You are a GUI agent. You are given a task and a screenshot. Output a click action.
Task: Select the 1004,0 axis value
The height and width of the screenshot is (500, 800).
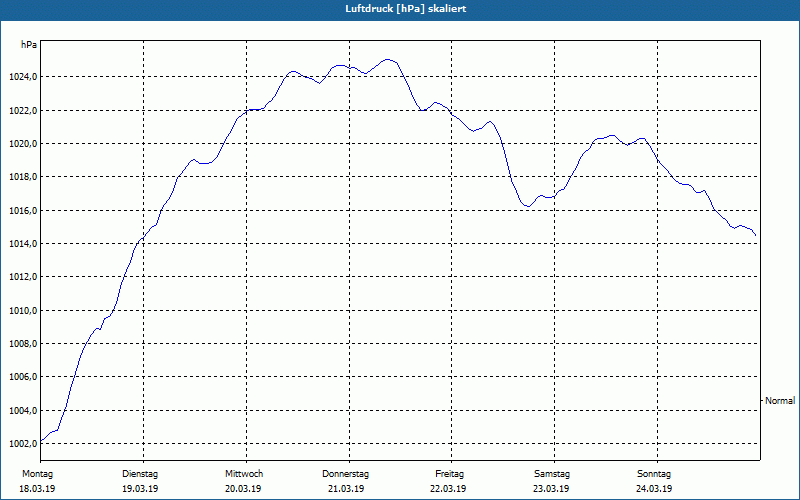pos(23,411)
